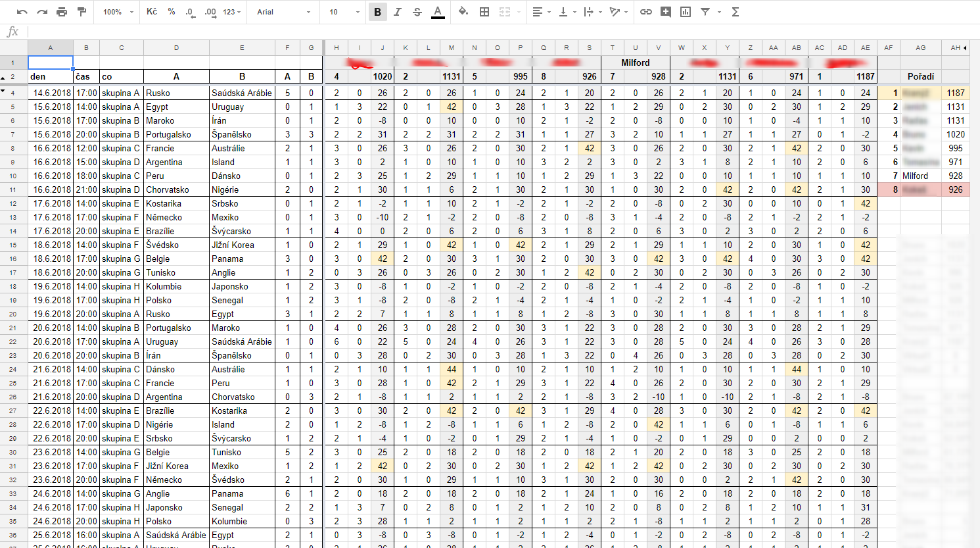Click the 'čas' header cell

(86, 76)
